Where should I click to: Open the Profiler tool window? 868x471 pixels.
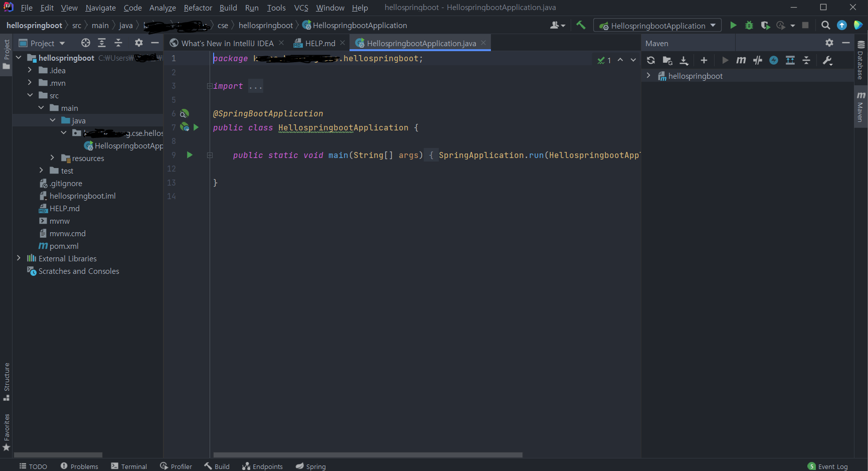pos(176,466)
